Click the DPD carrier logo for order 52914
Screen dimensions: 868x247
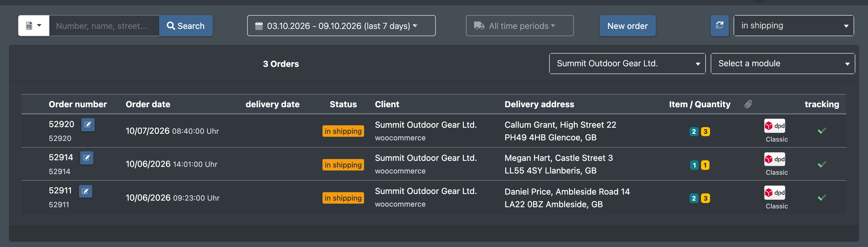coord(775,159)
